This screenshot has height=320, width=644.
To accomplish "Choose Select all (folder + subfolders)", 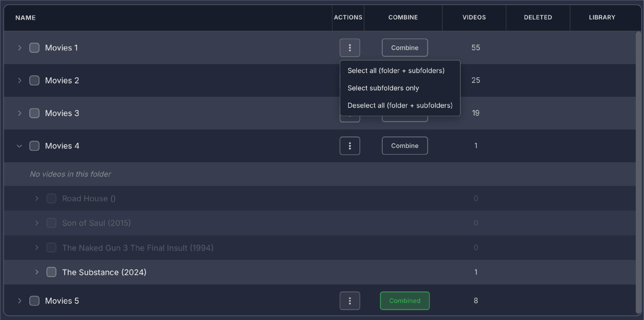I will click(x=396, y=71).
